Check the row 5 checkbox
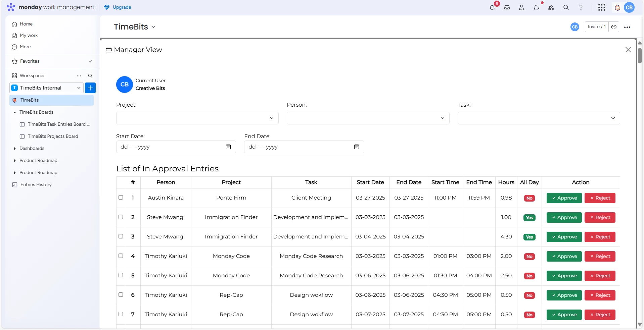Viewport: 644px width, 330px height. click(121, 275)
